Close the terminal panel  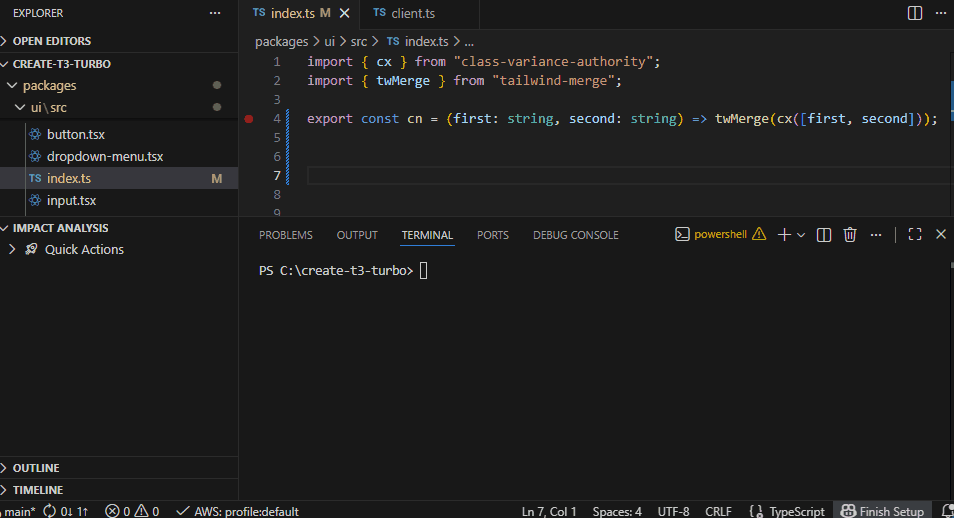[941, 234]
